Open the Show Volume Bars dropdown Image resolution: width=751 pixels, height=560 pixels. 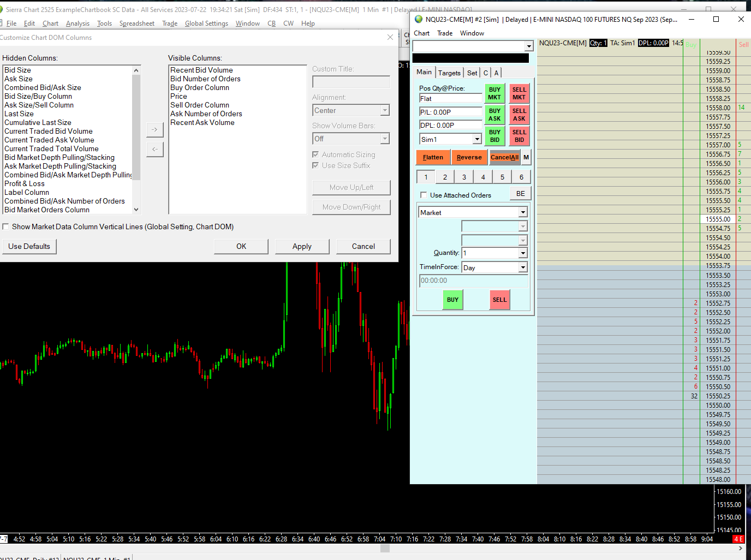[x=385, y=139]
